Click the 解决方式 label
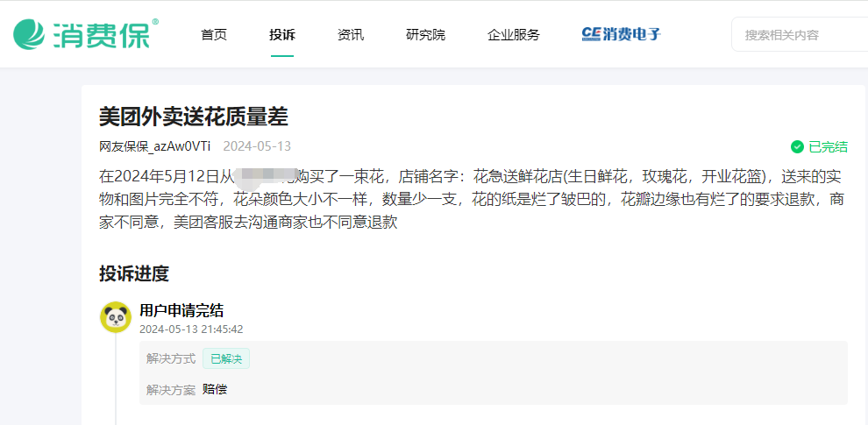Viewport: 868px width, 425px height. [x=171, y=358]
